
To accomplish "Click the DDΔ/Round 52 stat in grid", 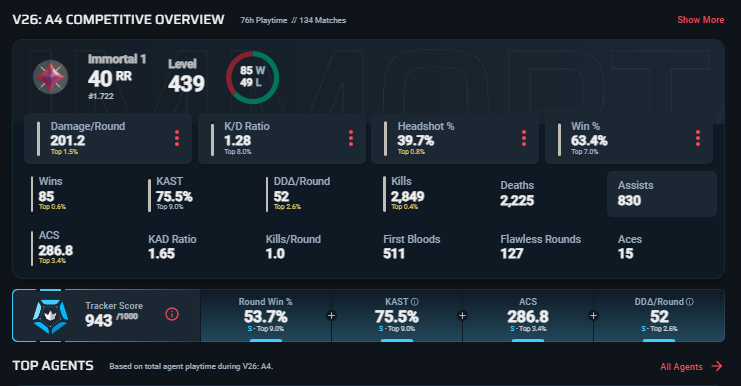I will [299, 194].
